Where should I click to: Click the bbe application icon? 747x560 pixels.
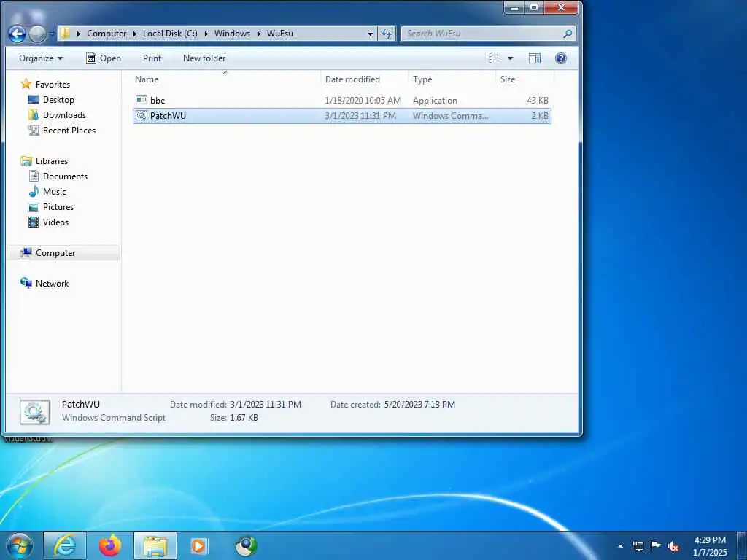point(142,100)
